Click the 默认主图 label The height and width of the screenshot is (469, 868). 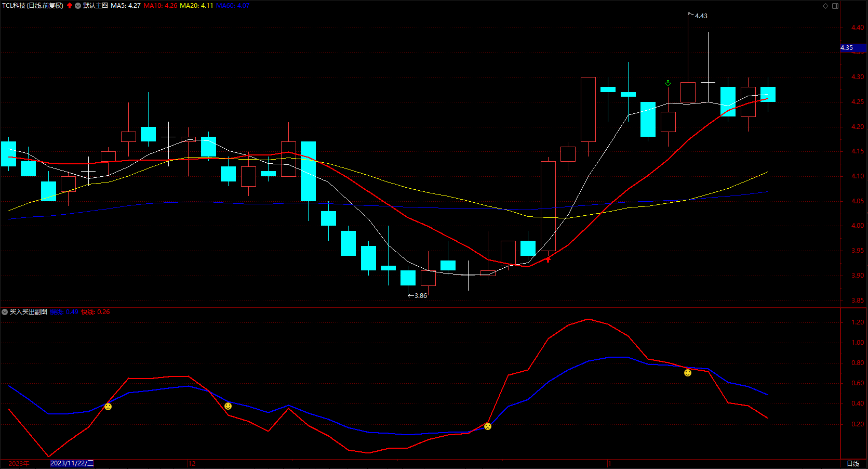pos(96,6)
